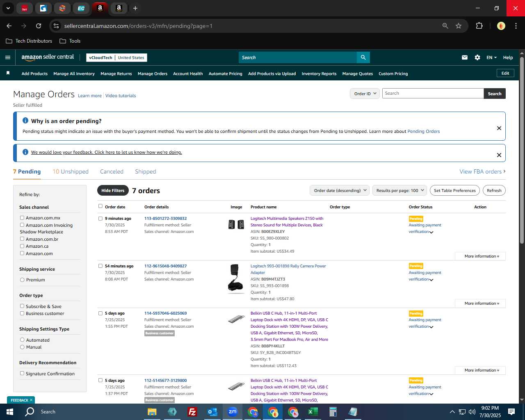The height and width of the screenshot is (420, 525).
Task: Open Excel from the taskbar
Action: click(313, 412)
